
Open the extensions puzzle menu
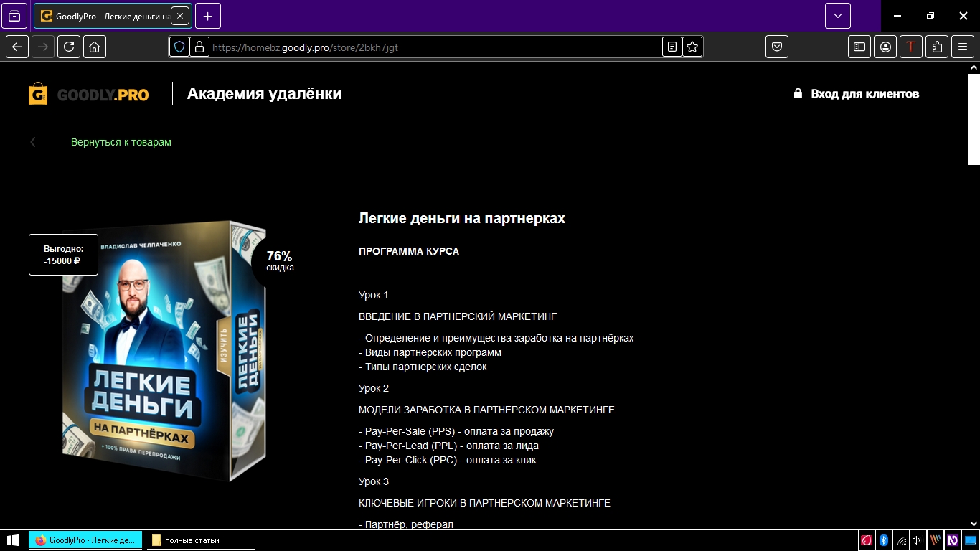(937, 47)
